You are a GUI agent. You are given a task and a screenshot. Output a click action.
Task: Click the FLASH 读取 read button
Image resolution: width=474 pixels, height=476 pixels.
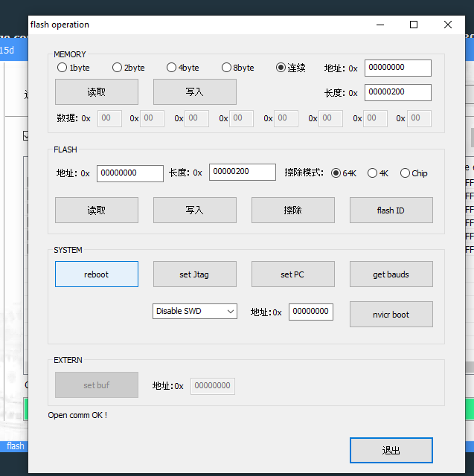click(x=97, y=210)
